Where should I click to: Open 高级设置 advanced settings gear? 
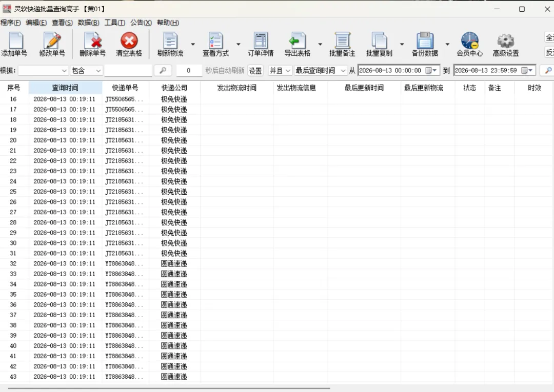(x=506, y=45)
